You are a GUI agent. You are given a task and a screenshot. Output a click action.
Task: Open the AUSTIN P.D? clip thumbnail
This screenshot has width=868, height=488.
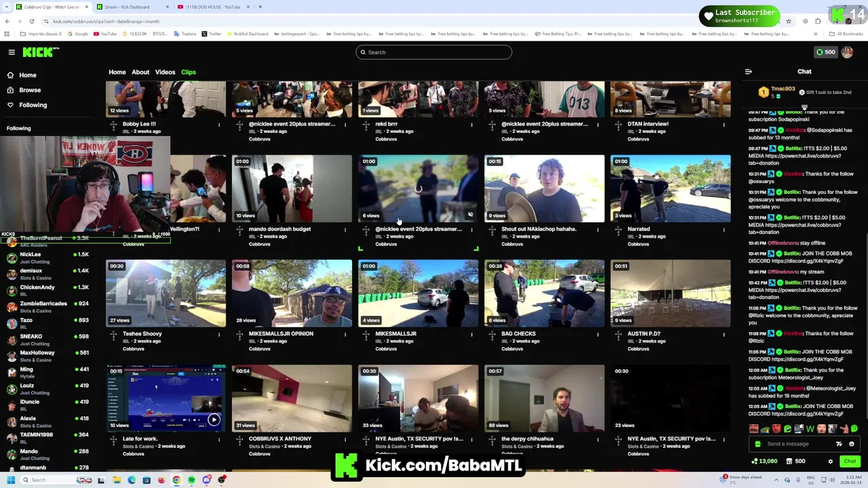670,293
